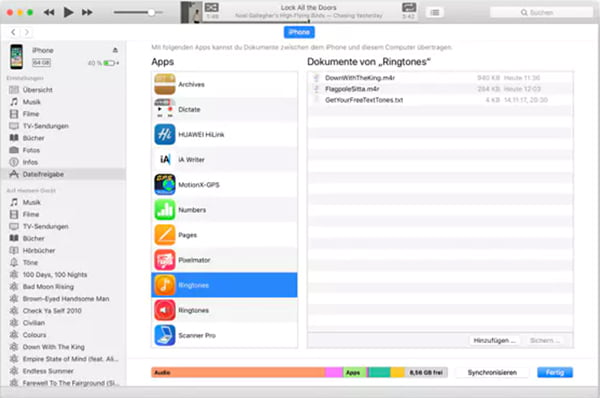Select the HUAWEI HiLink app icon

[165, 134]
